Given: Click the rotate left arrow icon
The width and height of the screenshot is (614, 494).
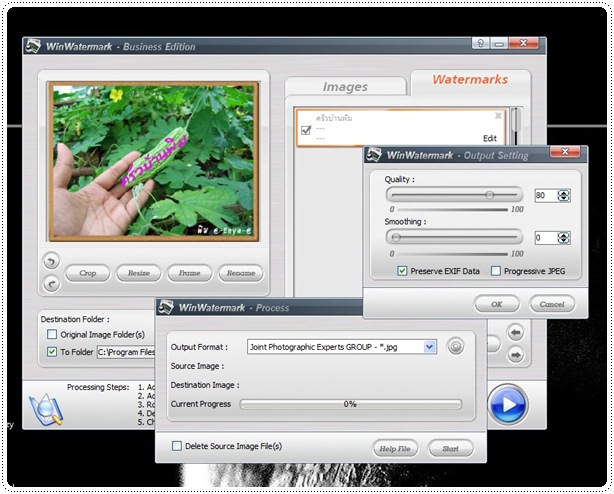Looking at the screenshot, I should coord(51,261).
